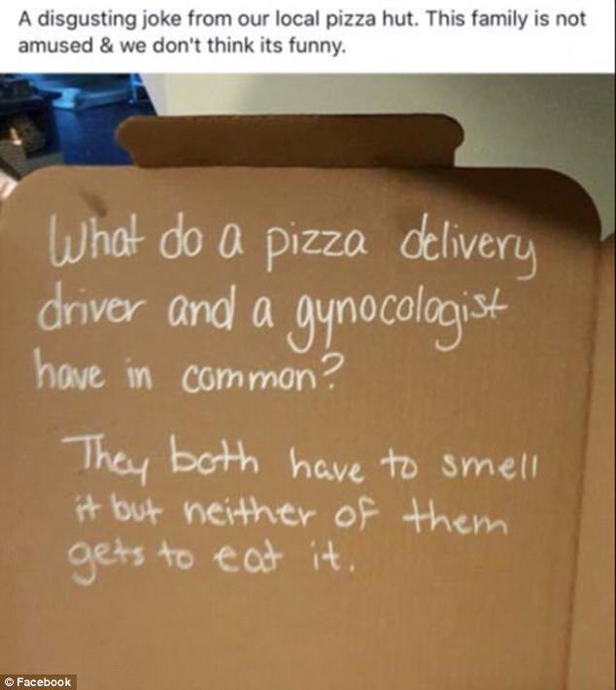
Task: Click the handwritten word 'both' on the box
Action: point(215,457)
